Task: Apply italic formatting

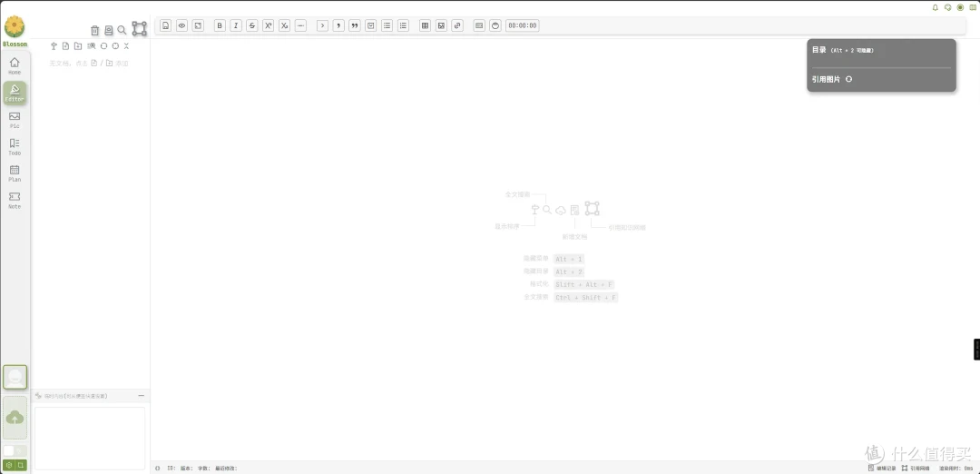Action: [x=236, y=25]
